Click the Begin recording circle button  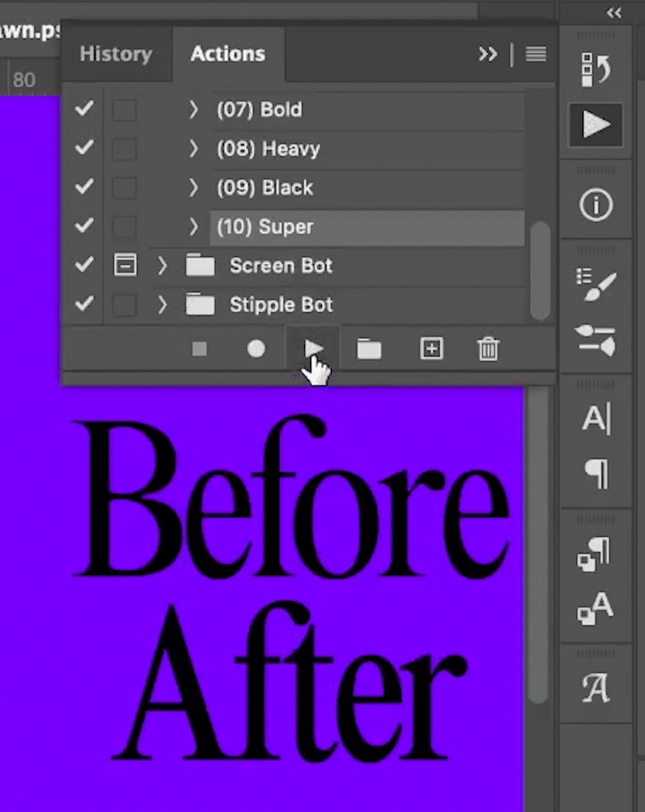click(256, 349)
